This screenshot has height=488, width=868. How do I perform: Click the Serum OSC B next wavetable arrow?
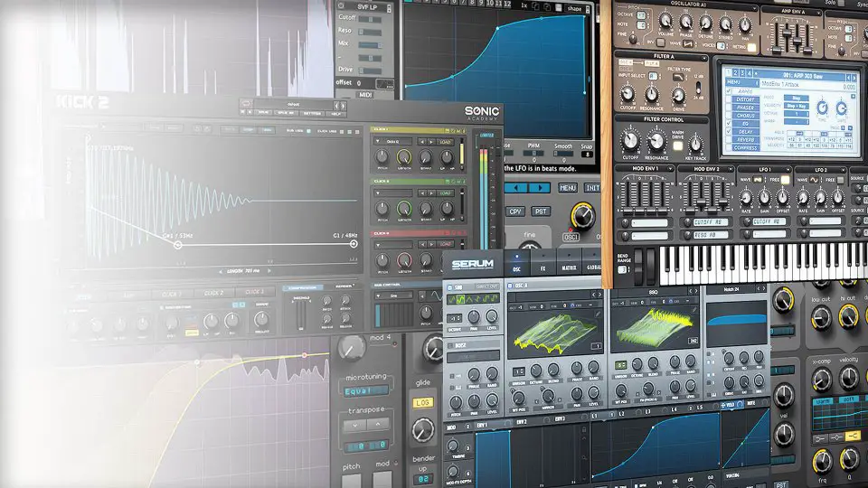click(696, 291)
